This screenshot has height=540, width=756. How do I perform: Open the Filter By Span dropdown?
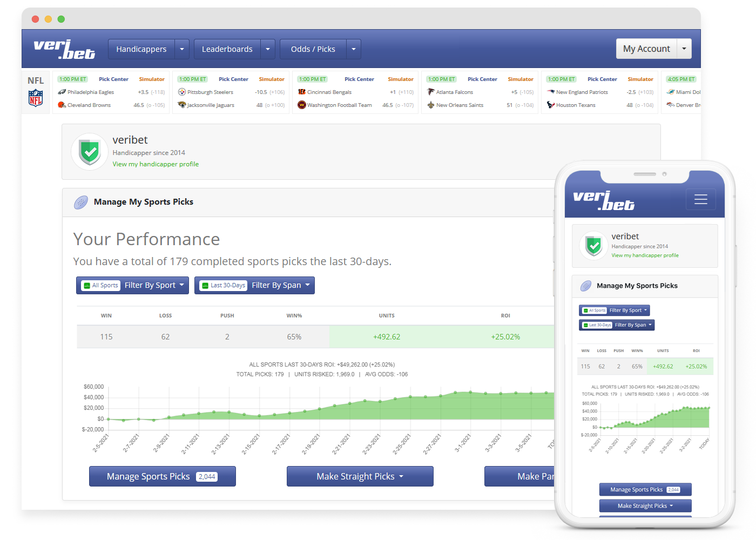[x=255, y=285]
